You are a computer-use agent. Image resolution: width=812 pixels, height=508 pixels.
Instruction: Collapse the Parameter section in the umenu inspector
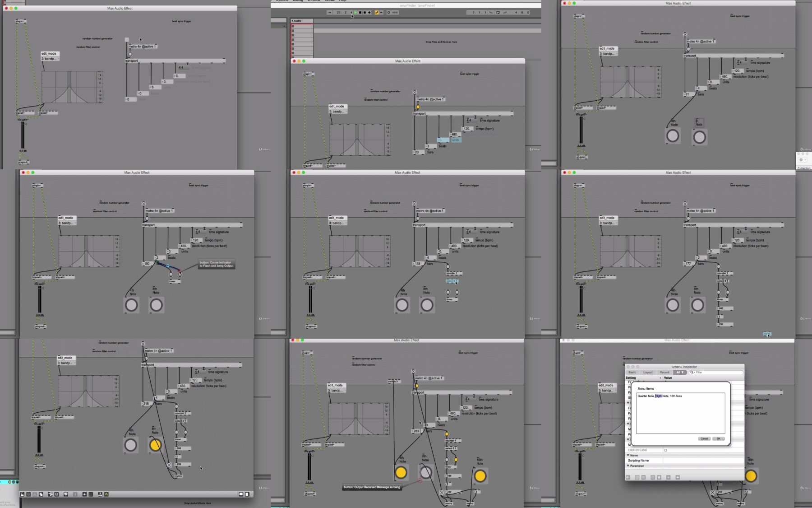tap(628, 466)
